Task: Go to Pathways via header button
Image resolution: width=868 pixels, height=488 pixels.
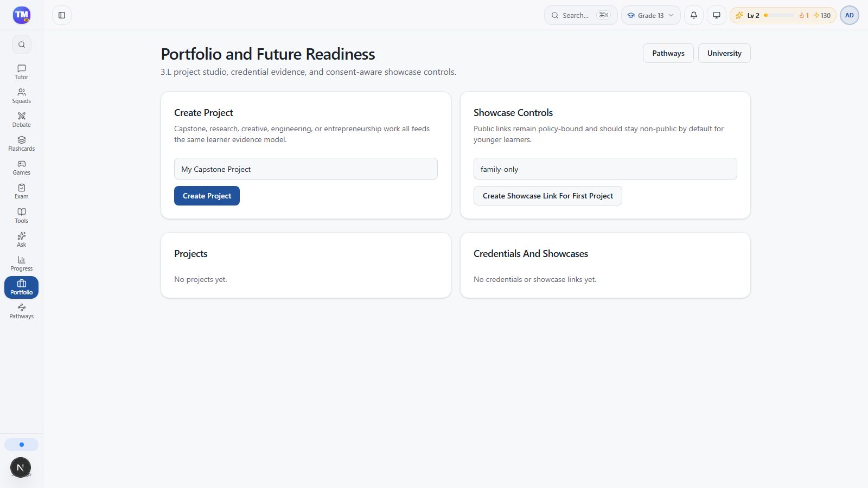Action: pyautogui.click(x=668, y=53)
